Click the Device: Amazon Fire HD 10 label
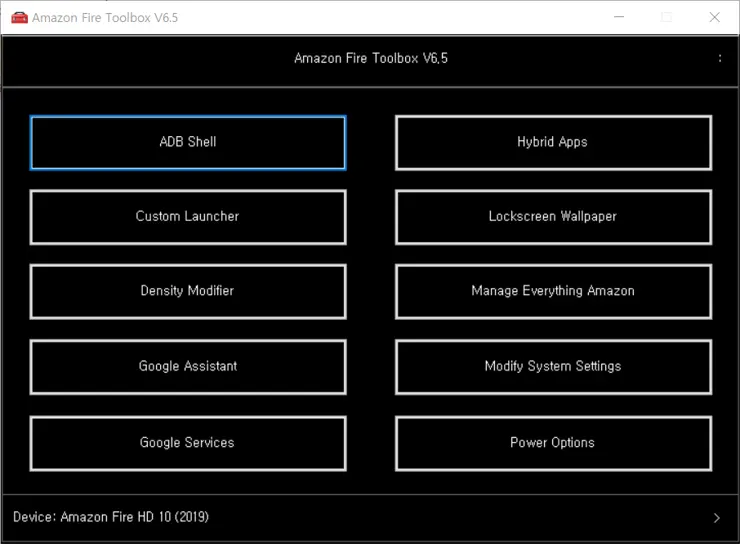 [111, 517]
